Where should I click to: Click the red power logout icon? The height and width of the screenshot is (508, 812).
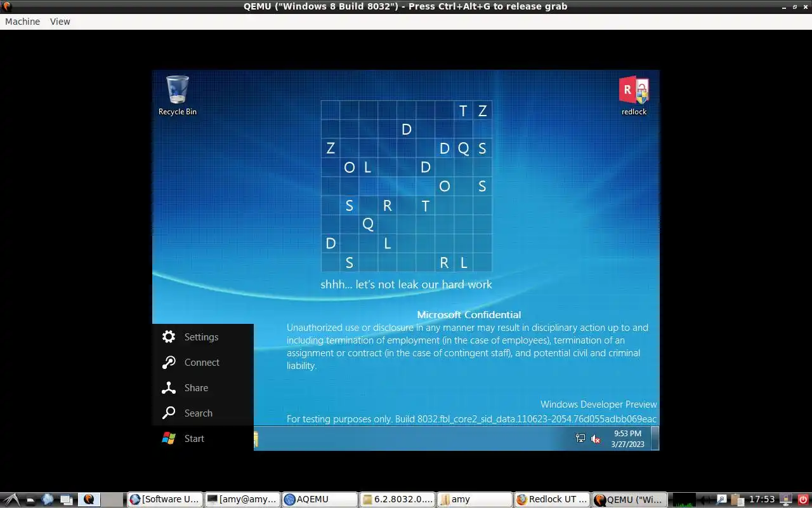click(x=803, y=499)
